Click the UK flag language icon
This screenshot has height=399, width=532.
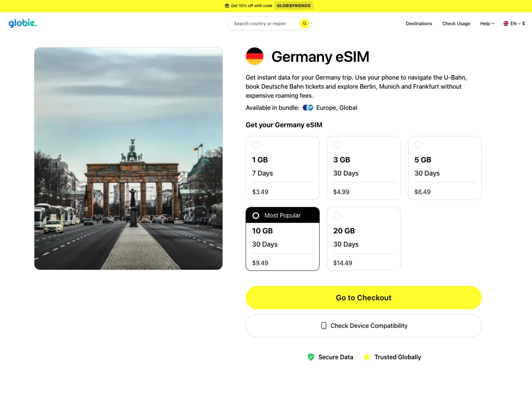(506, 24)
